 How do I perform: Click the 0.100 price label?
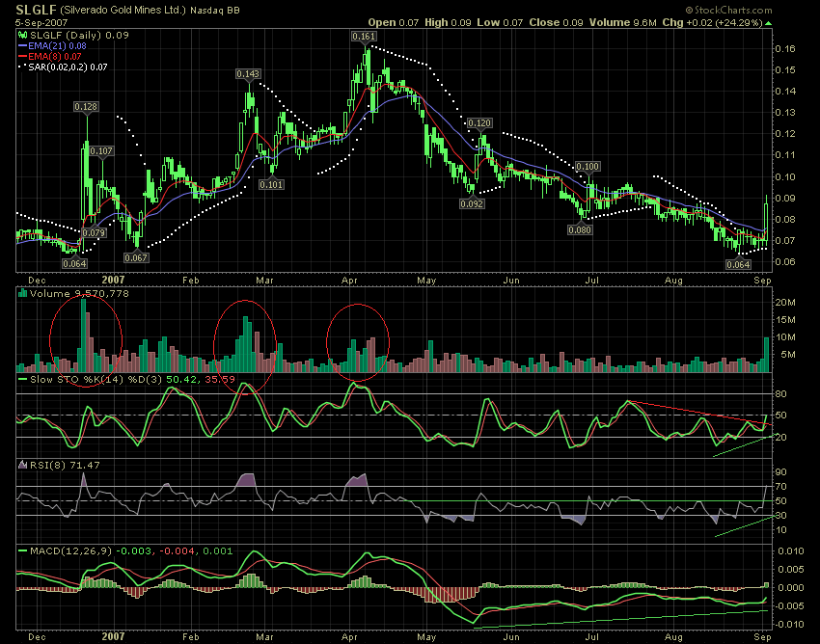[x=588, y=167]
